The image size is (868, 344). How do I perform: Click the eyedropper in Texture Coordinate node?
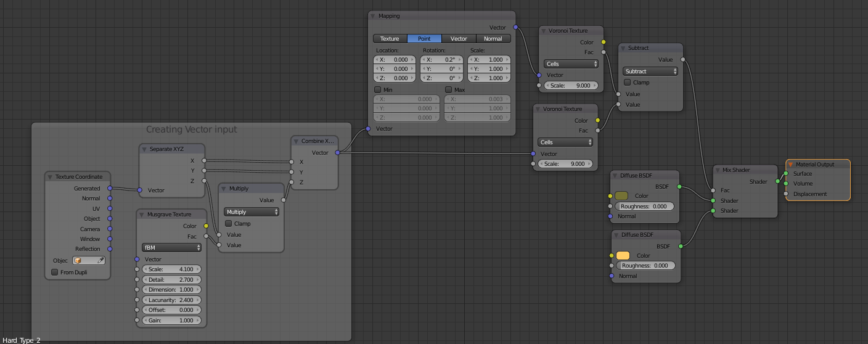pos(100,261)
